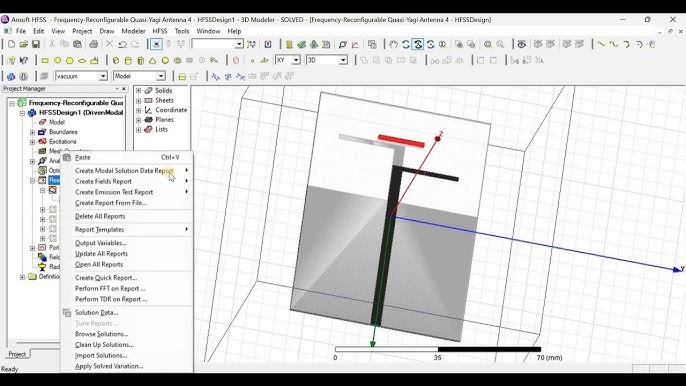Draw a torus solid tool
Viewport: 686px width, 386px height.
[x=178, y=60]
